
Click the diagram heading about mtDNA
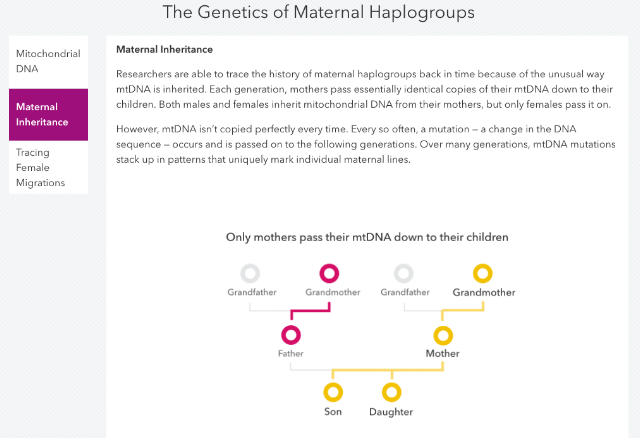point(367,237)
